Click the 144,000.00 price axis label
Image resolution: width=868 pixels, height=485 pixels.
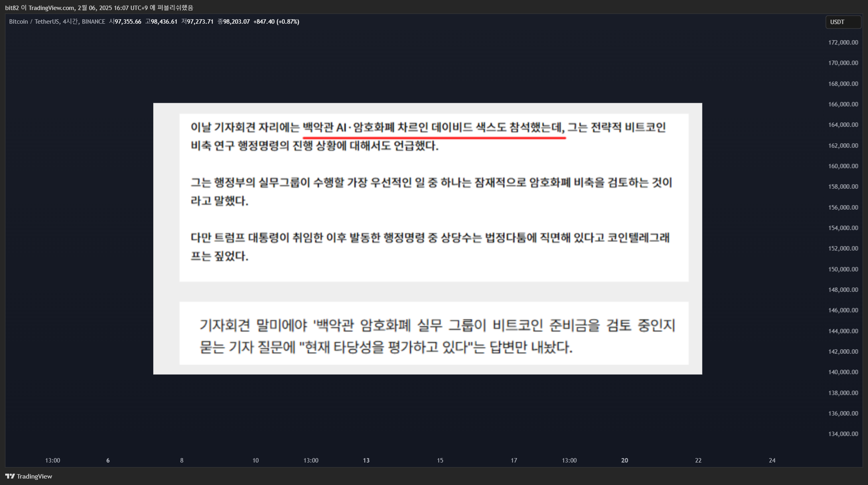[843, 331]
